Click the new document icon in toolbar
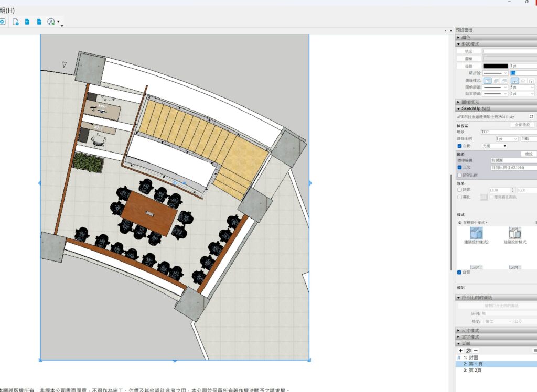This screenshot has height=392, width=537. 16,21
